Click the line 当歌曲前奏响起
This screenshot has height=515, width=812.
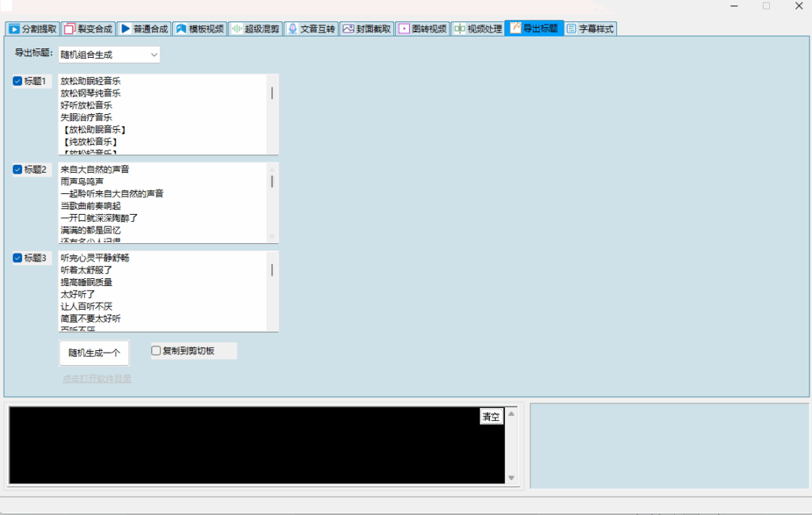tap(90, 206)
